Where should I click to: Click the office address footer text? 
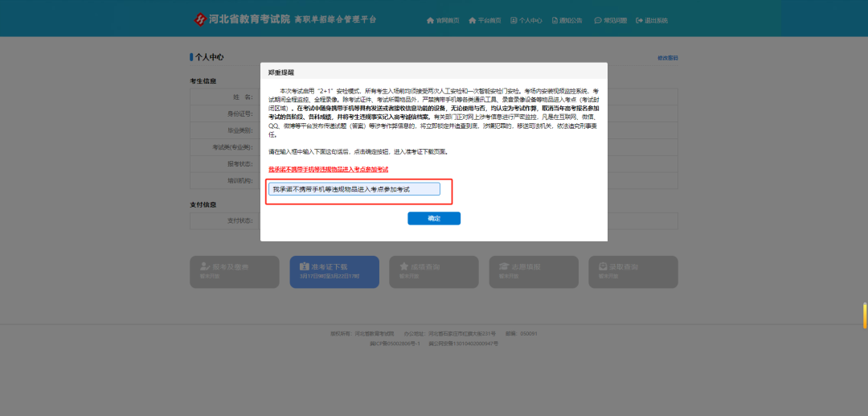click(x=449, y=334)
